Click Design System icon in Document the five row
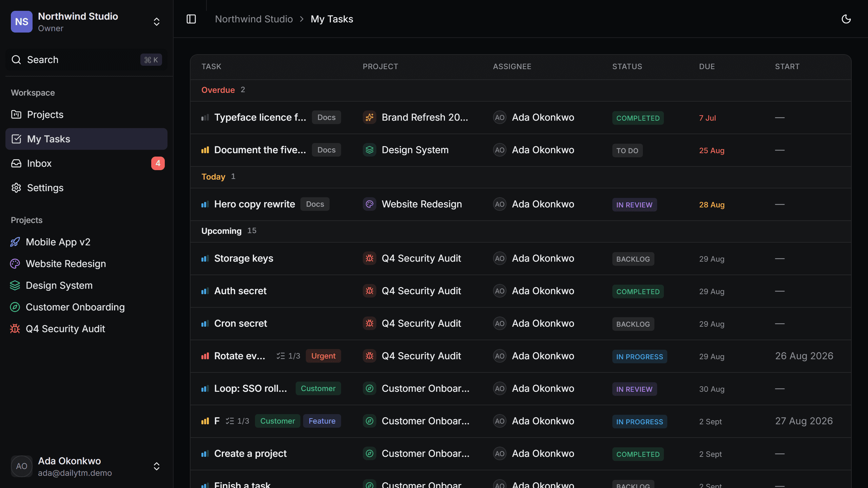 pyautogui.click(x=370, y=150)
